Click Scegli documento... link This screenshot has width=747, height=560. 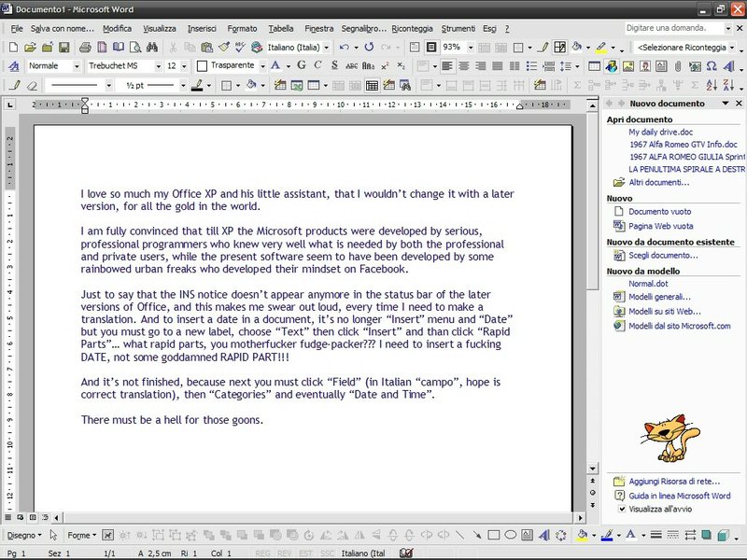pyautogui.click(x=663, y=255)
